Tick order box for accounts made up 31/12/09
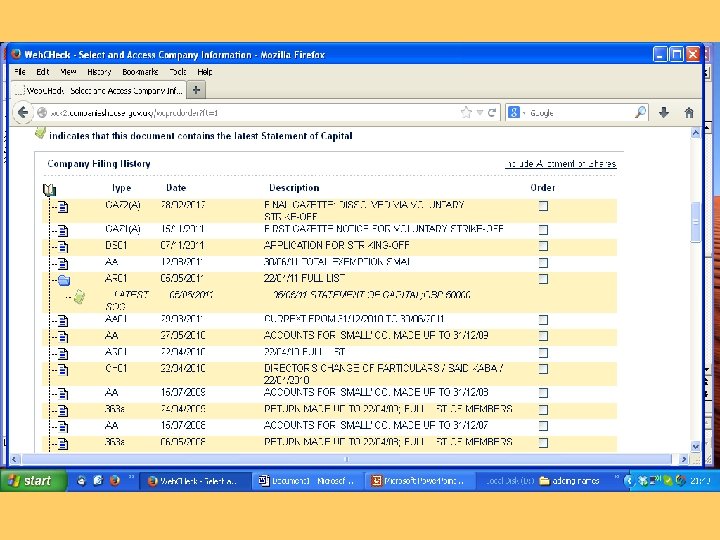Screen dimensions: 720x540 (543, 336)
